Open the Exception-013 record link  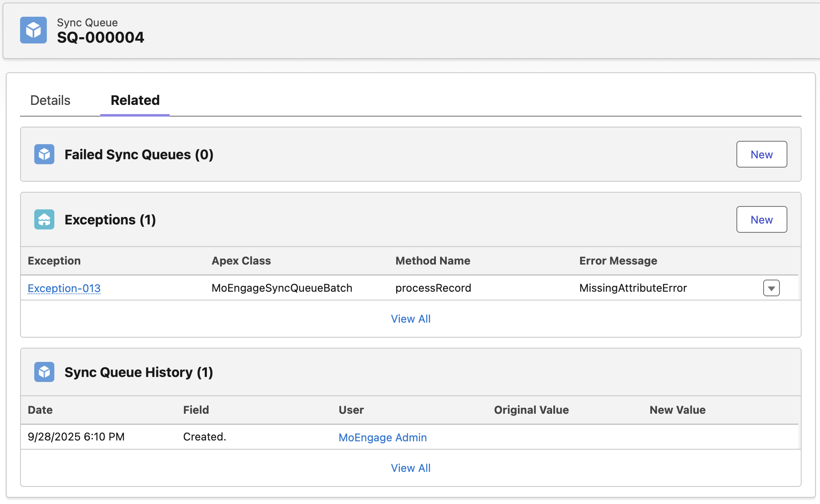64,288
